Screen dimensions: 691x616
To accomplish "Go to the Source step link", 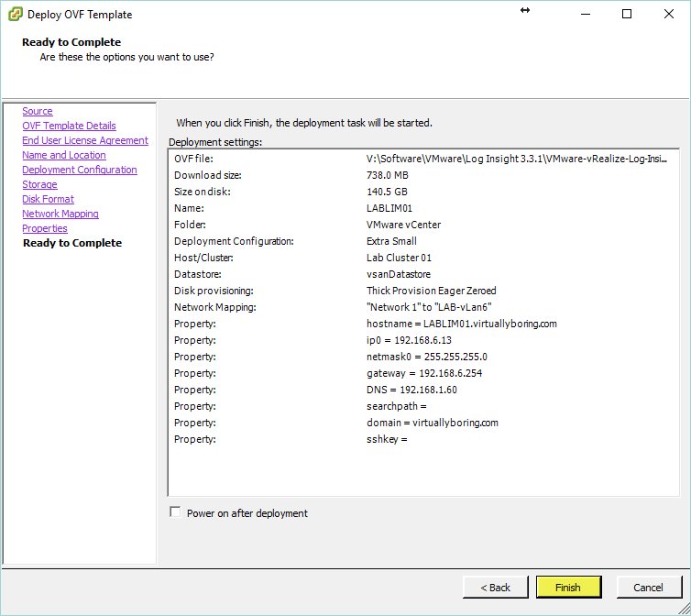I will [x=38, y=111].
